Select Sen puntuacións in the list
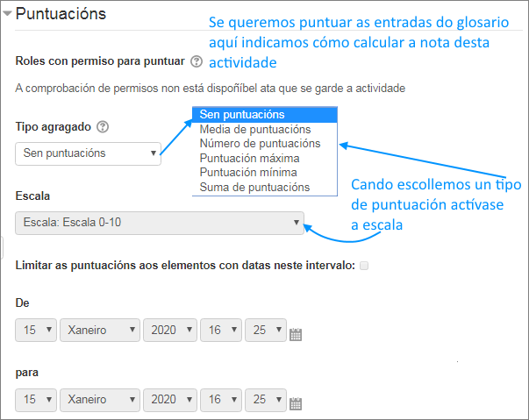Image resolution: width=529 pixels, height=420 pixels. coord(265,115)
